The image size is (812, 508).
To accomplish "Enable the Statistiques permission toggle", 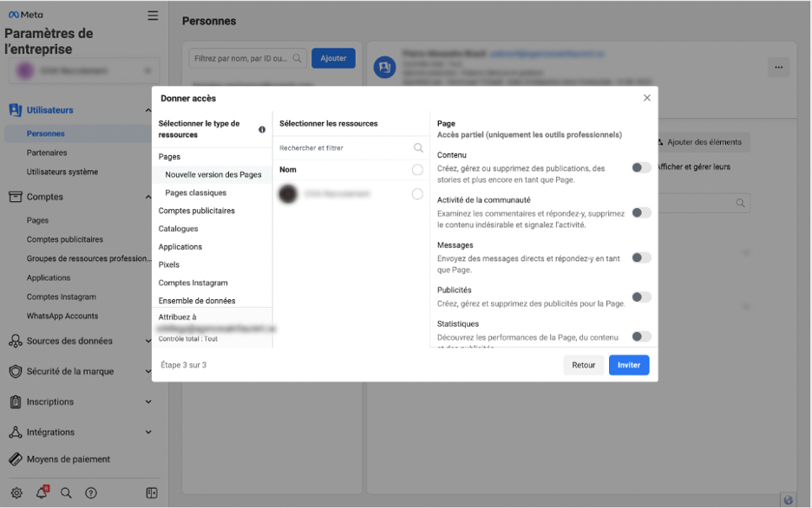I will pyautogui.click(x=641, y=336).
